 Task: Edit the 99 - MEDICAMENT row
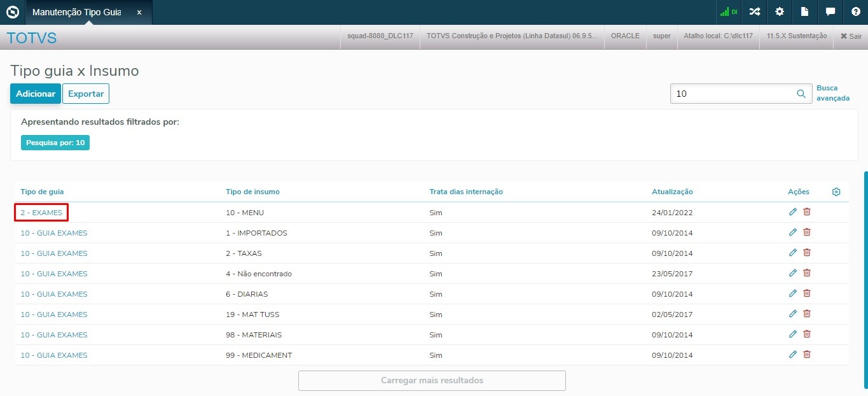point(792,355)
